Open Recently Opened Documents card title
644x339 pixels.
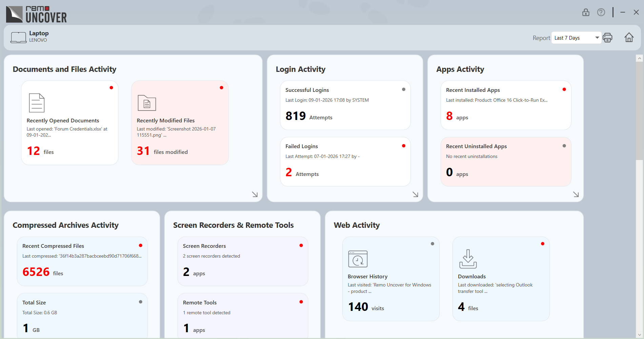pos(63,120)
